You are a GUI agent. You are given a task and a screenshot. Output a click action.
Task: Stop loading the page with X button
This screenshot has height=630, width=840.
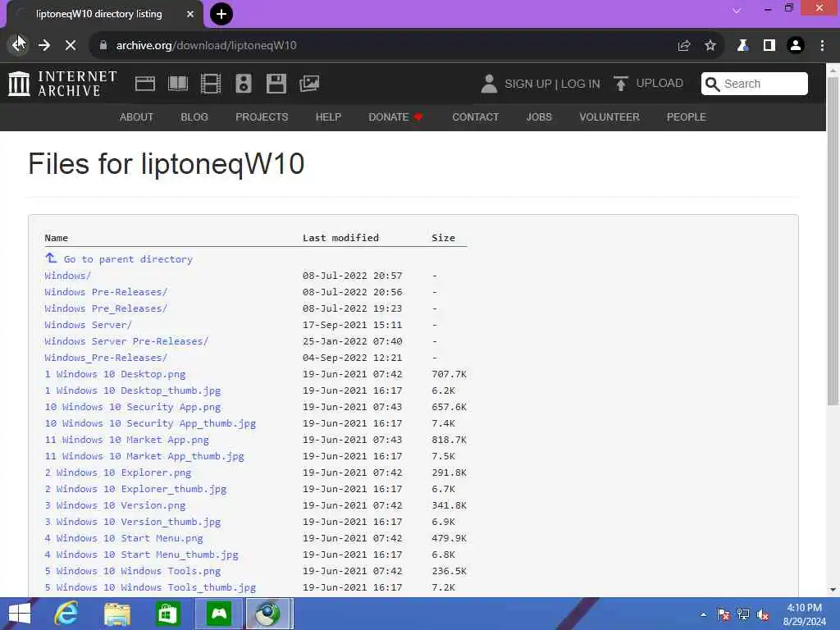[x=71, y=46]
